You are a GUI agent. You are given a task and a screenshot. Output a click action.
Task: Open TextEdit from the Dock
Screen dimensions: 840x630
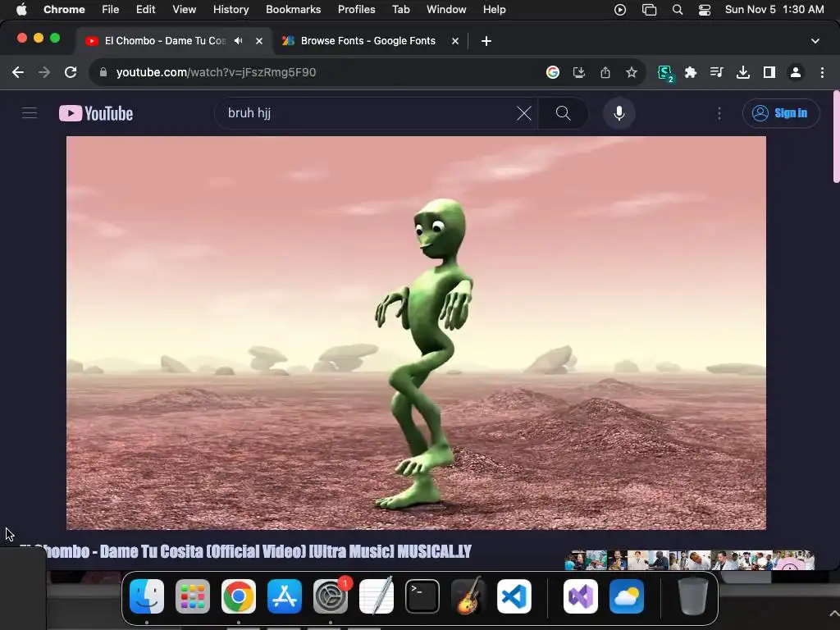click(x=377, y=596)
